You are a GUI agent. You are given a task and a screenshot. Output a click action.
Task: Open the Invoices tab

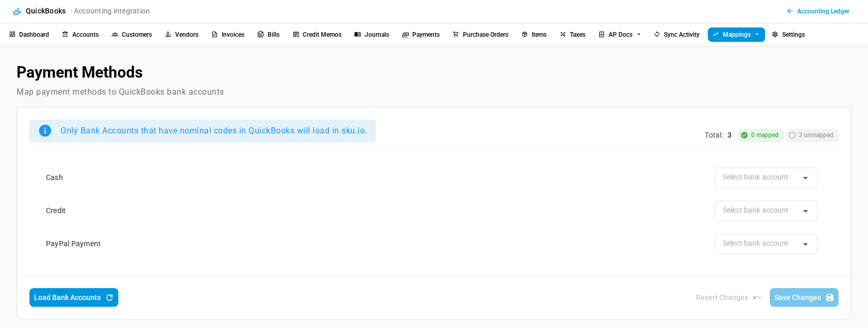[228, 35]
